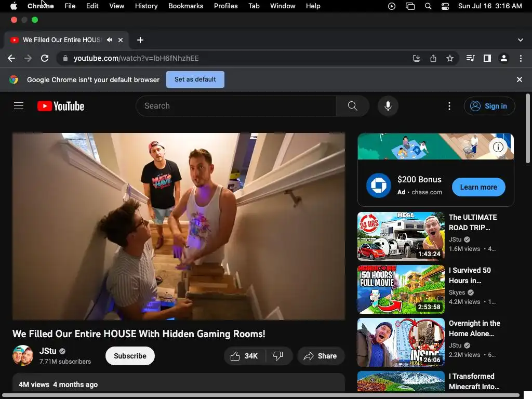Dismiss the default browser banner
This screenshot has height=399, width=532.
[x=519, y=79]
